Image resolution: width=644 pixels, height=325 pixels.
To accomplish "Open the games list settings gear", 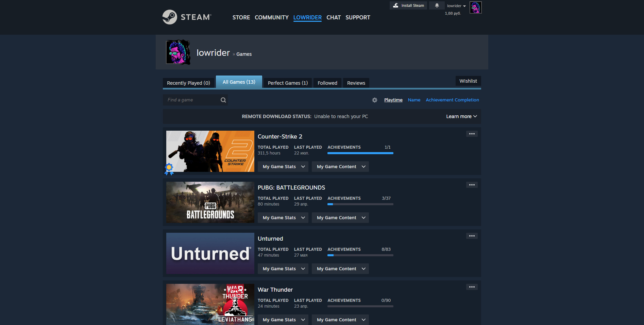I will 375,100.
